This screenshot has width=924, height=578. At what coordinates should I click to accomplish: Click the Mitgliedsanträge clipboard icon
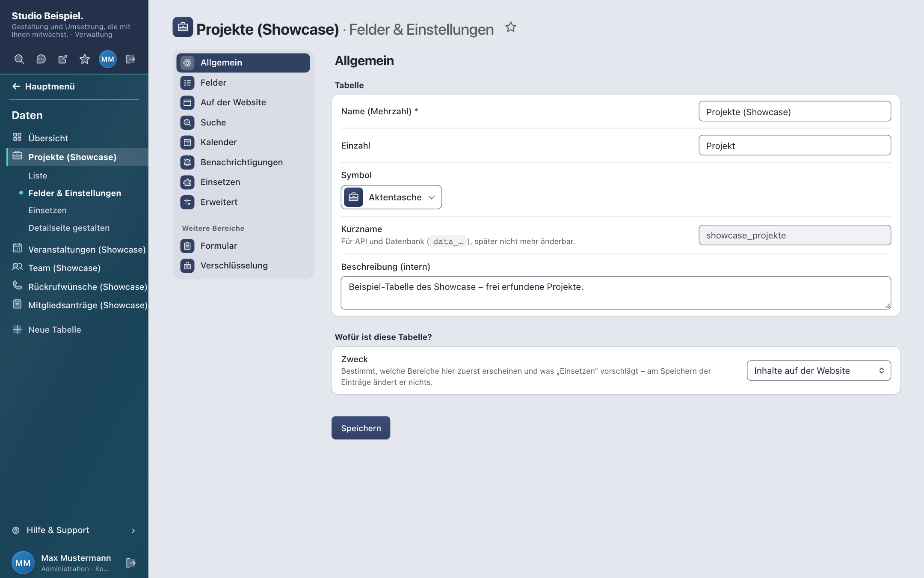coord(17,304)
